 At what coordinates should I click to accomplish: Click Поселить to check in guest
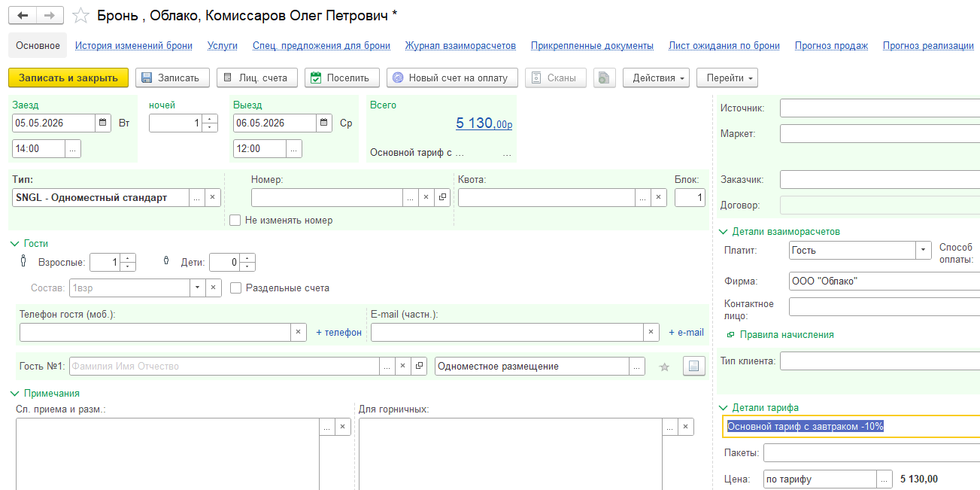[342, 78]
